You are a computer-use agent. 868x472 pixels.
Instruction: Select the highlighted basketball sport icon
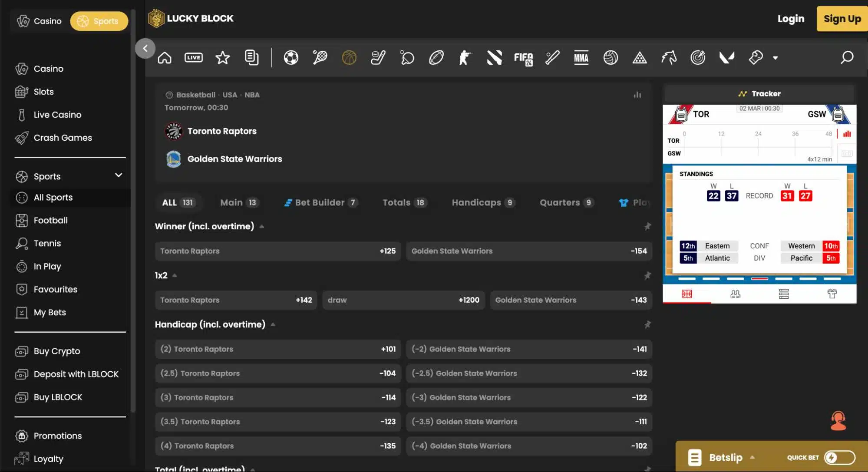tap(349, 58)
